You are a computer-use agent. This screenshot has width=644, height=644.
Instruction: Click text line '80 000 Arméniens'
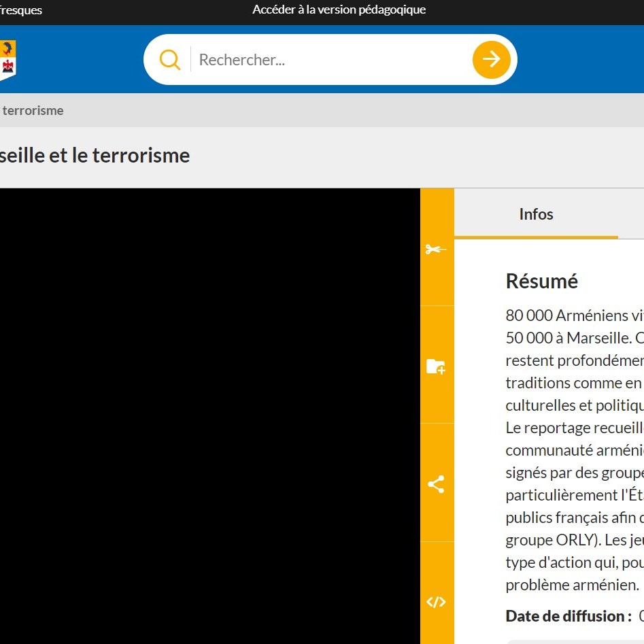point(575,316)
